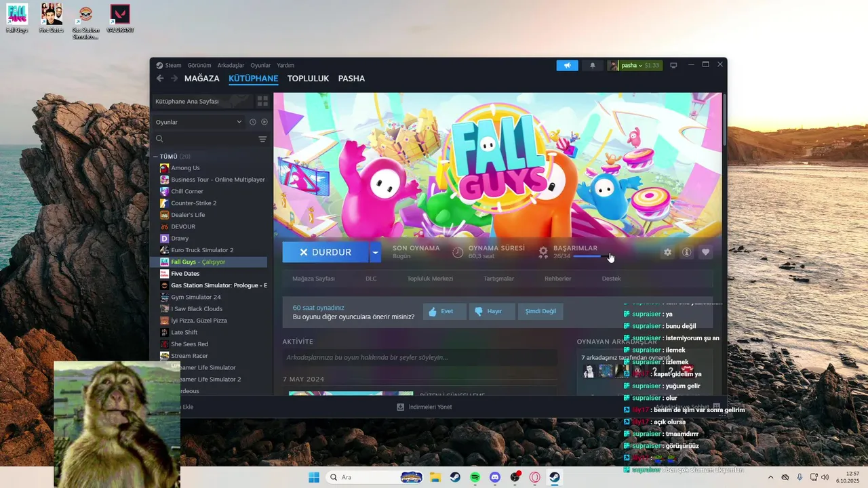Viewport: 868px width, 488px height.
Task: Stop the game with DURDUR button
Action: (325, 252)
